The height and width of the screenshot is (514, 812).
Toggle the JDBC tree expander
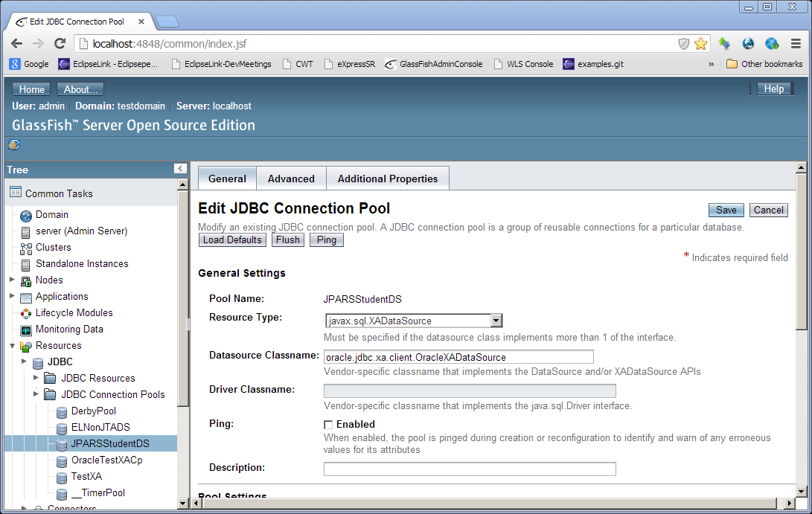(x=24, y=362)
